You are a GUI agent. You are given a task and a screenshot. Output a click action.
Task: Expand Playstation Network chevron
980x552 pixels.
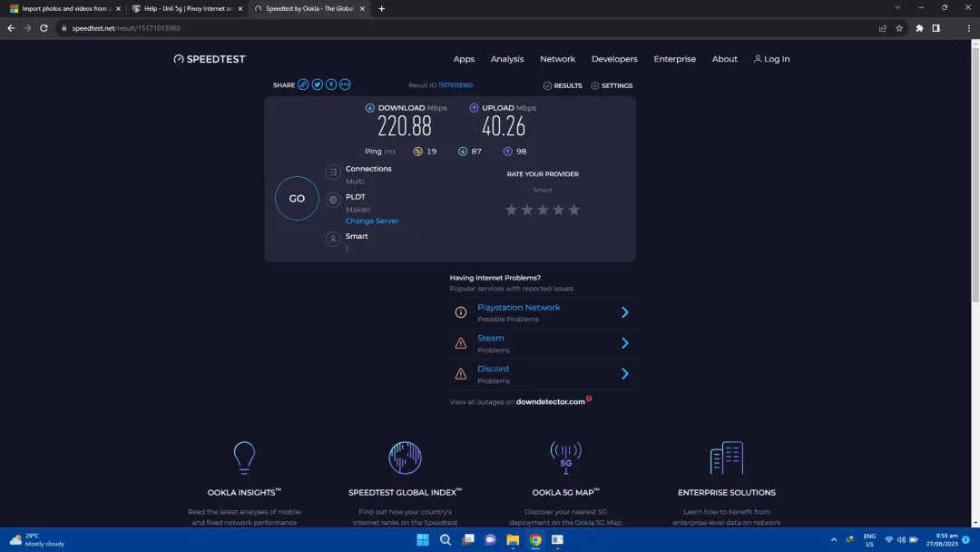pyautogui.click(x=624, y=312)
